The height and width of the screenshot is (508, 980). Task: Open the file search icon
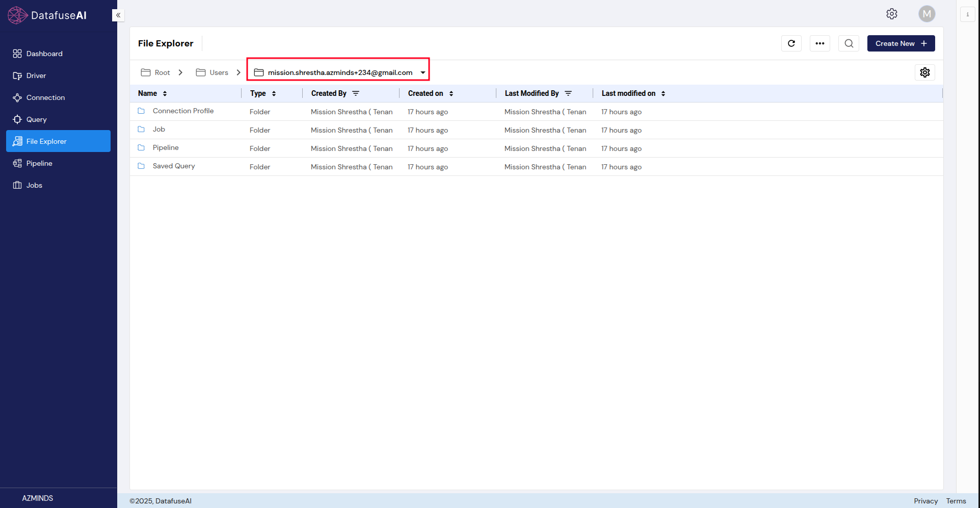[x=848, y=43]
